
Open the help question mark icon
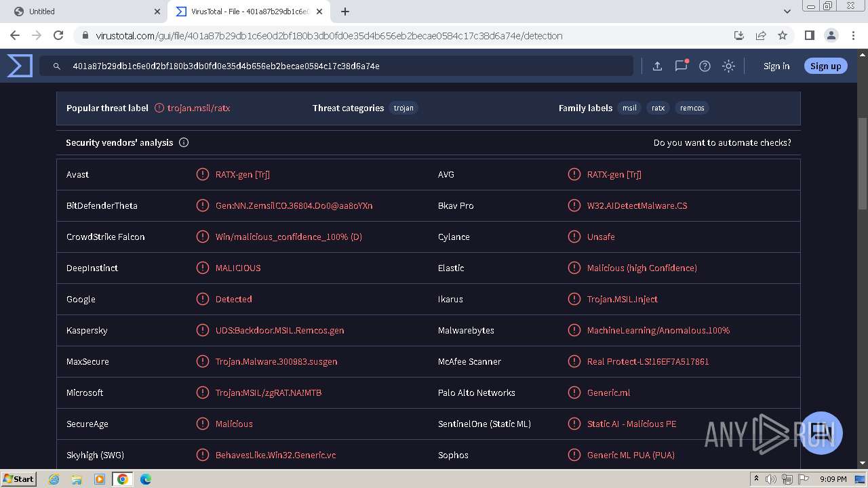tap(705, 66)
